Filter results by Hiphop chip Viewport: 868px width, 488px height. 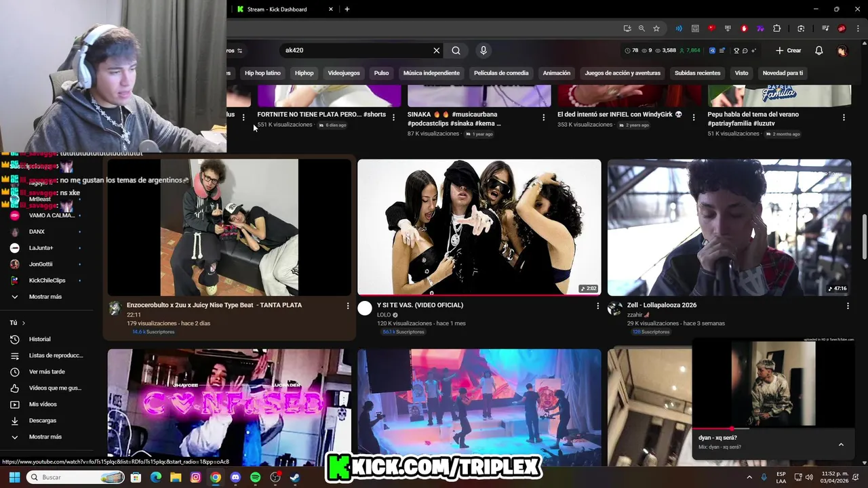click(304, 73)
